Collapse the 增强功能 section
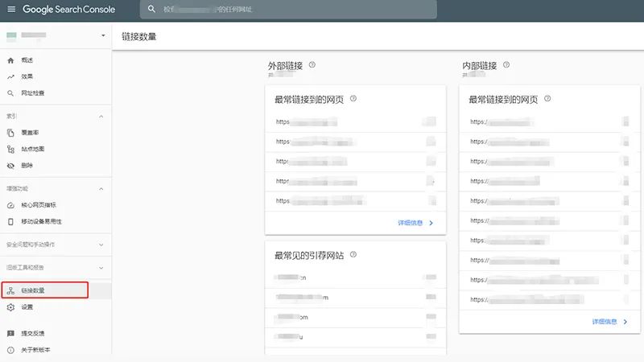 point(101,189)
